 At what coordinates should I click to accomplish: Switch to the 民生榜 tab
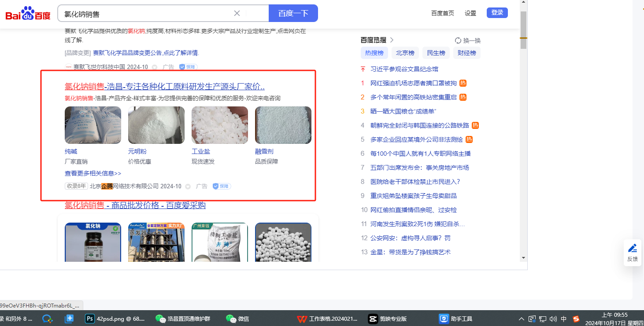(x=436, y=53)
